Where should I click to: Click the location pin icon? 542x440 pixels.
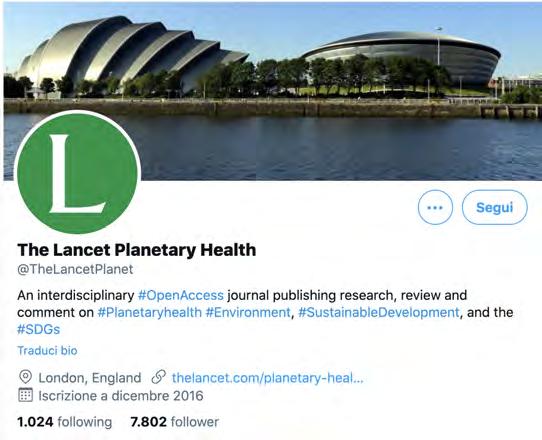(x=25, y=377)
